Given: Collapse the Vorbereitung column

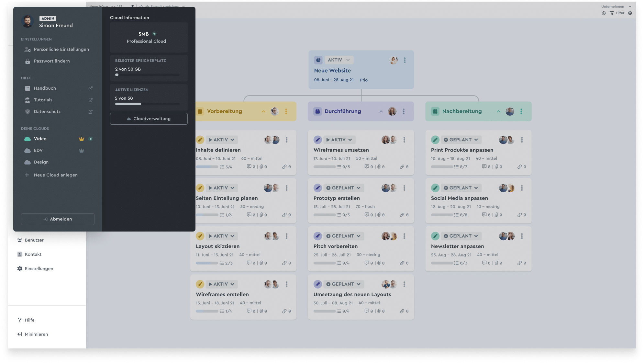Looking at the screenshot, I should pyautogui.click(x=263, y=111).
